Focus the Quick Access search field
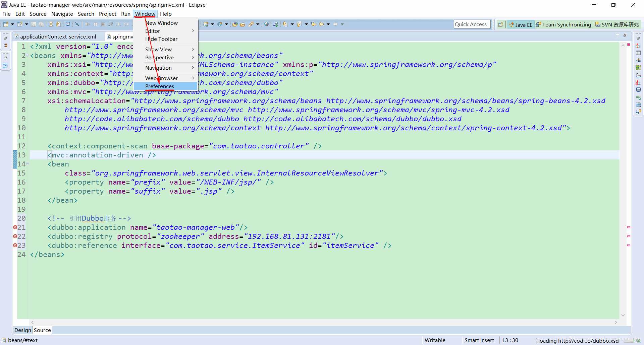Image resolution: width=644 pixels, height=345 pixels. click(472, 24)
